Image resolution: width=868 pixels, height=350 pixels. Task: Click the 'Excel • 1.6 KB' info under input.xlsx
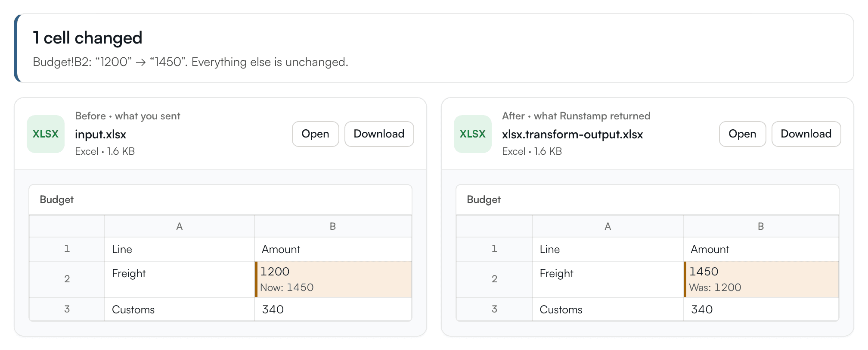[x=105, y=151]
